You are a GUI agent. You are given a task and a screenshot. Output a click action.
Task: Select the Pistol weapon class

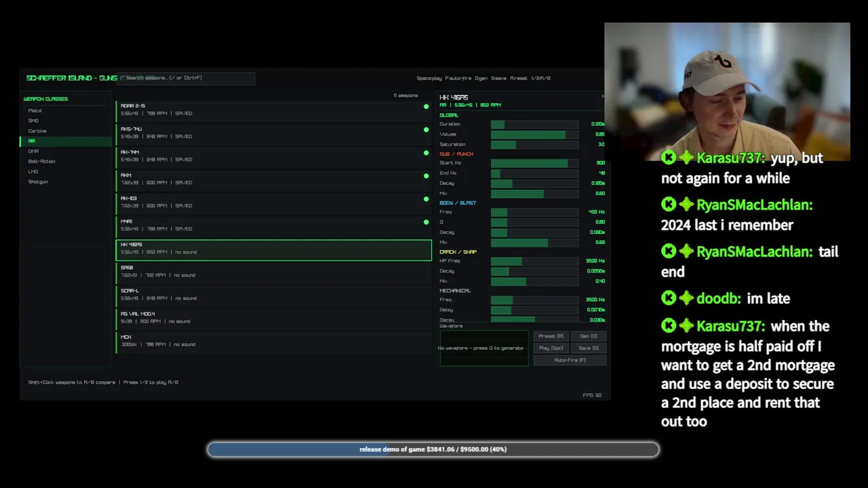(x=35, y=110)
